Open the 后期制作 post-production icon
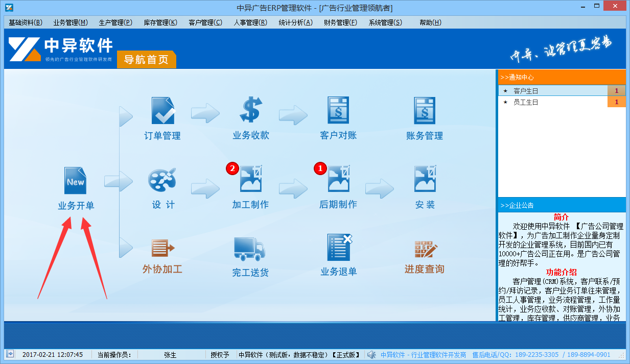Screen dimensions: 630x364 click(338, 179)
